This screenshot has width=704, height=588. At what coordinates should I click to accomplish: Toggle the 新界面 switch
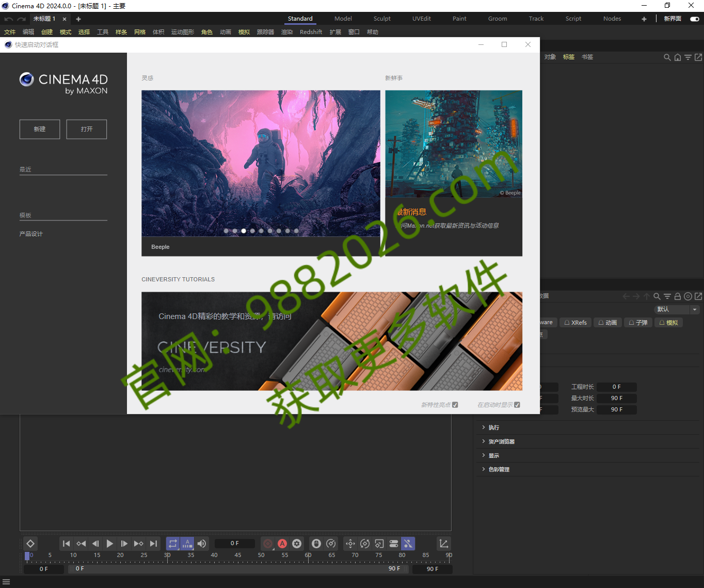[x=695, y=19]
